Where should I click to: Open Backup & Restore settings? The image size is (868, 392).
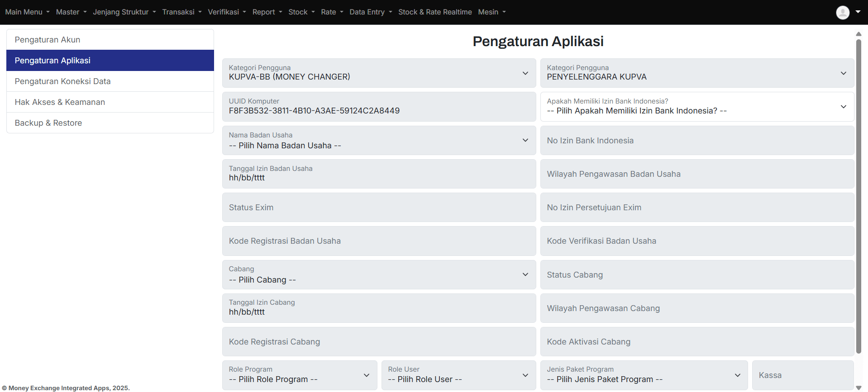[110, 123]
